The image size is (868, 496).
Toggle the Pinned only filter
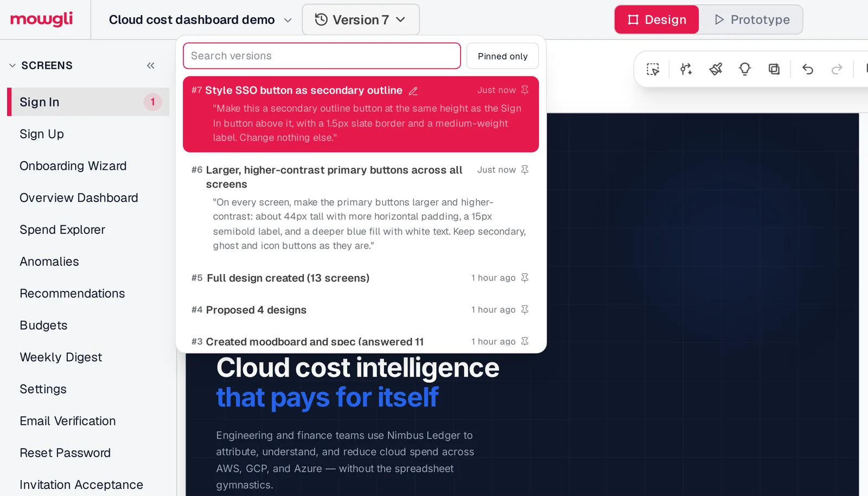click(x=502, y=56)
